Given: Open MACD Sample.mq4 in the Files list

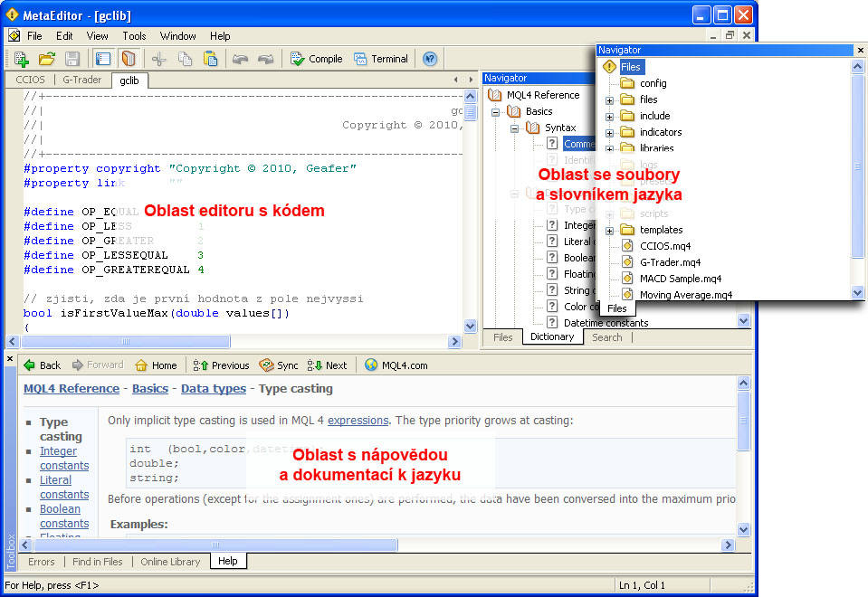Looking at the screenshot, I should click(680, 279).
